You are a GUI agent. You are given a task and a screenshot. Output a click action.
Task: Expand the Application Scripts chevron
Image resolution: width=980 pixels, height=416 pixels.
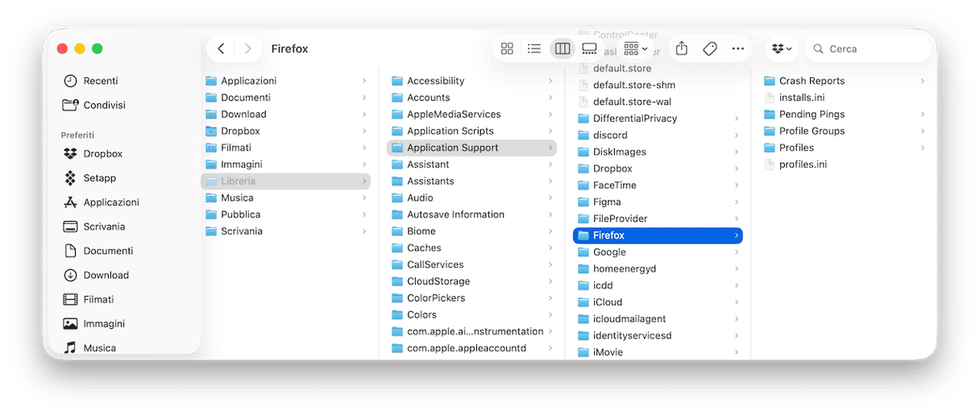pos(550,131)
